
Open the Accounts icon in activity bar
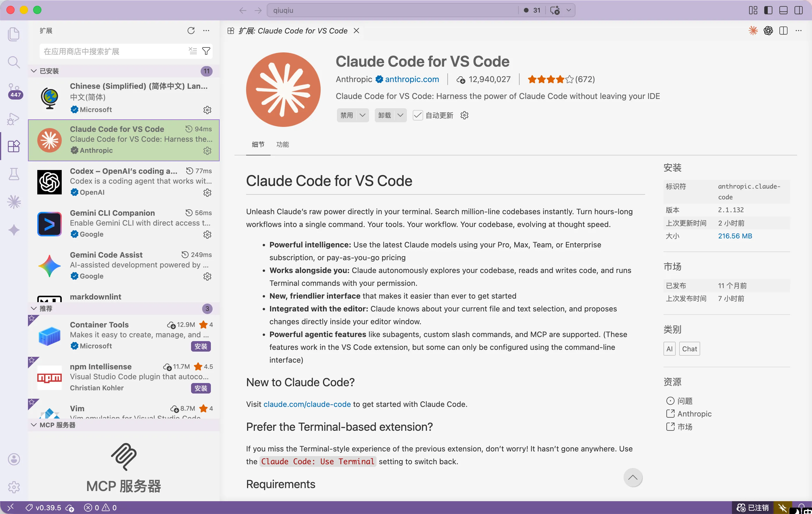(x=14, y=459)
